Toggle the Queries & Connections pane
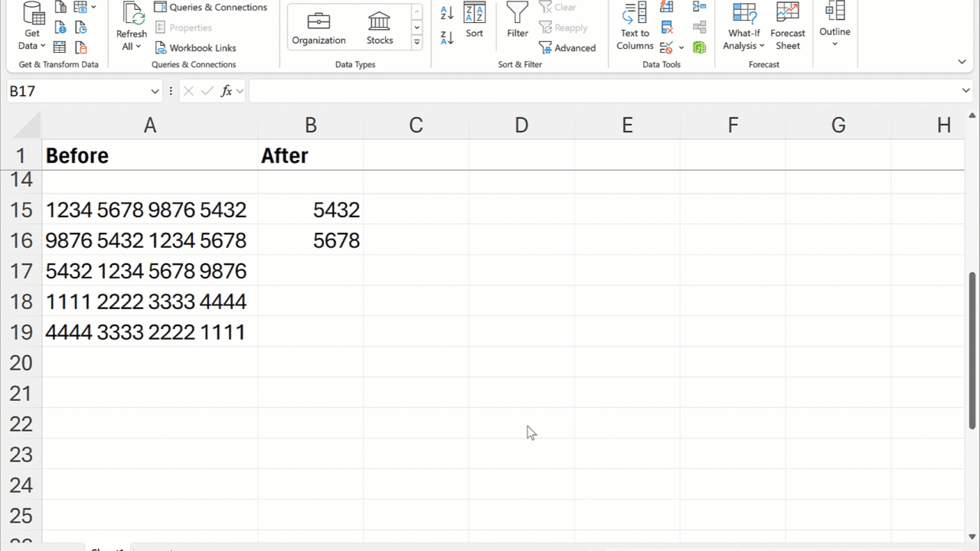 point(211,8)
